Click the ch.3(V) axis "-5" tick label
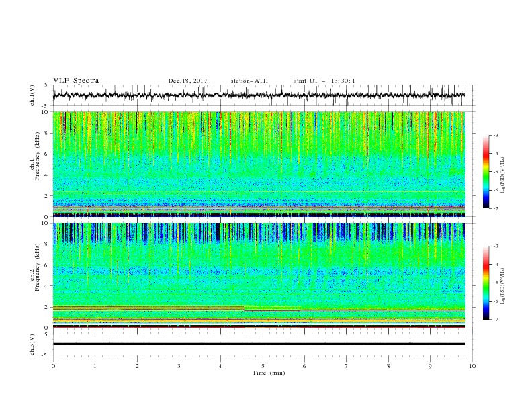This screenshot has height=411, width=532. click(x=46, y=355)
